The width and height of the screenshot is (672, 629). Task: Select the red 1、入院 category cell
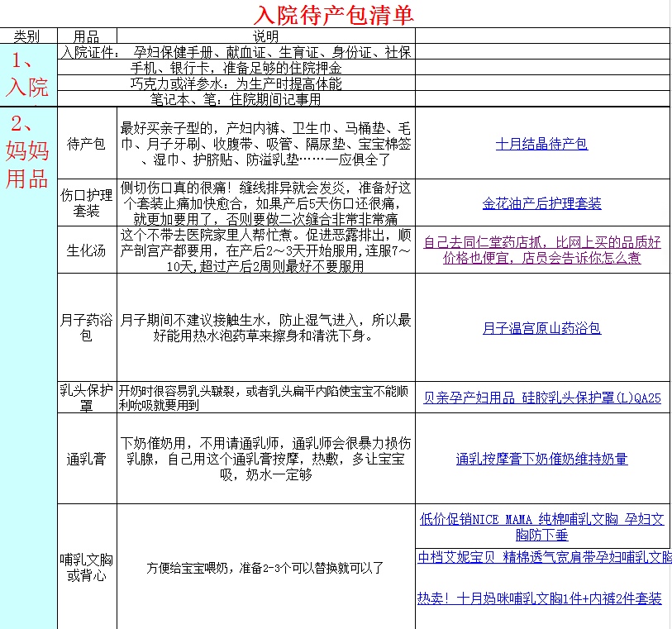[x=27, y=74]
